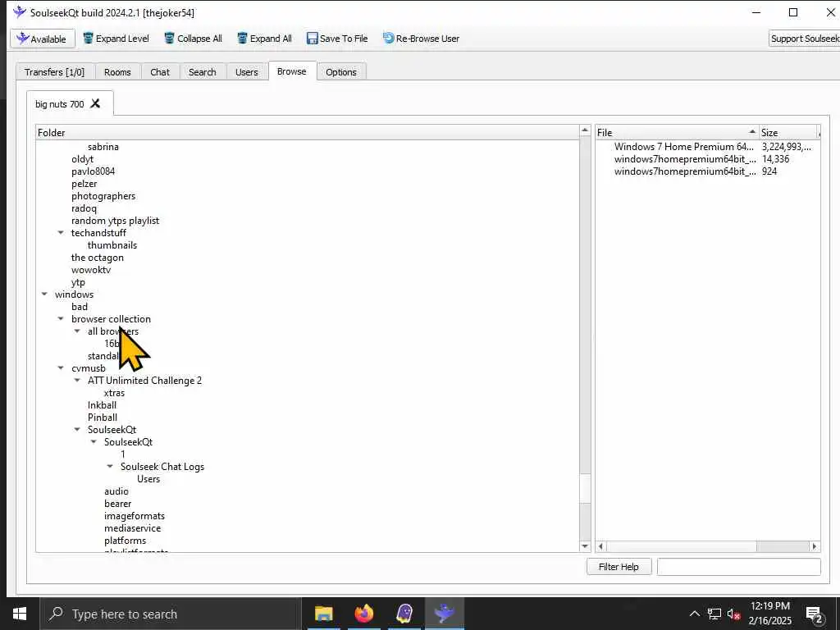The image size is (840, 630).
Task: Click the folder tree scroll-down arrow
Action: coord(585,546)
